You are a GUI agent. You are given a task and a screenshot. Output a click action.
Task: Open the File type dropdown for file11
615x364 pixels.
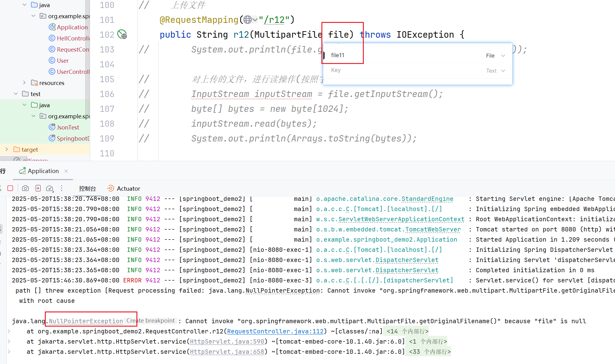495,56
